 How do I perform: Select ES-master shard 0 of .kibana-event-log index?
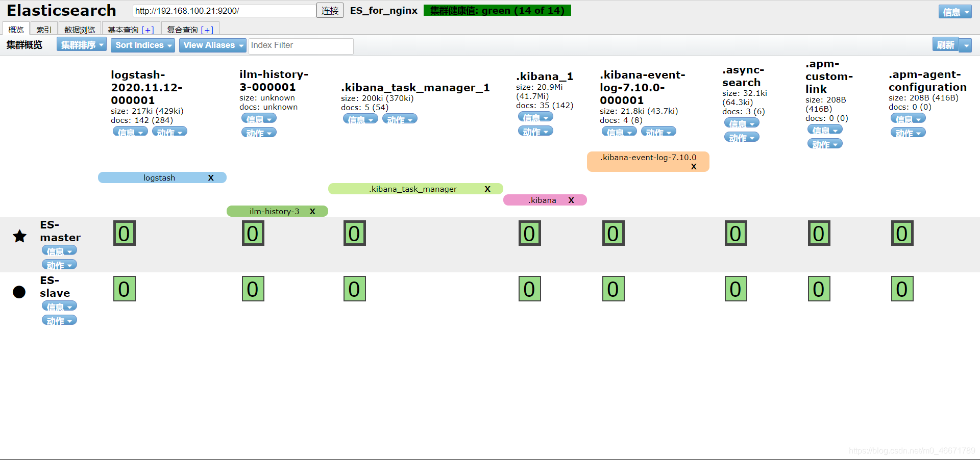coord(614,233)
